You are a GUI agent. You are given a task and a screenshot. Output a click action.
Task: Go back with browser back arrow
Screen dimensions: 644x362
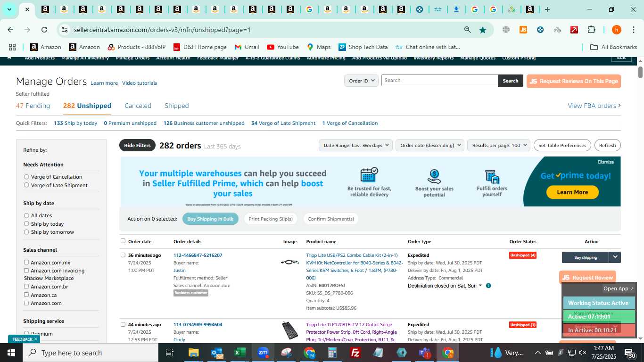pos(10,30)
